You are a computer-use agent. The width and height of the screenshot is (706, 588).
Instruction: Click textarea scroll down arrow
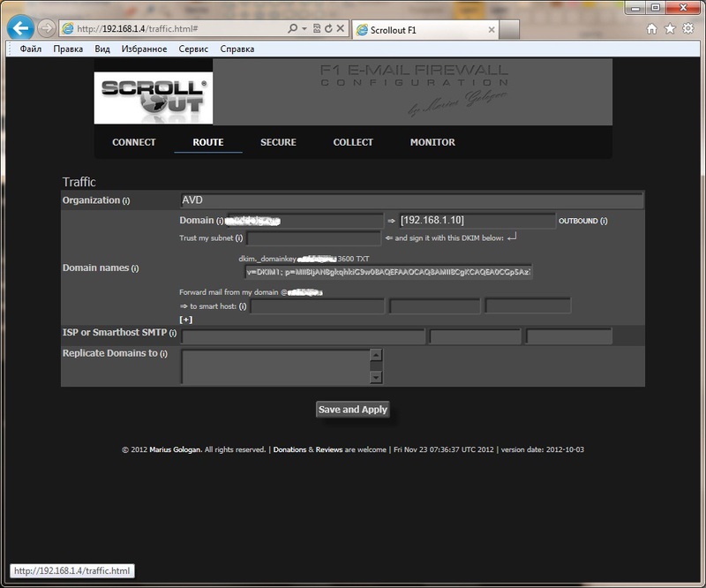[376, 378]
